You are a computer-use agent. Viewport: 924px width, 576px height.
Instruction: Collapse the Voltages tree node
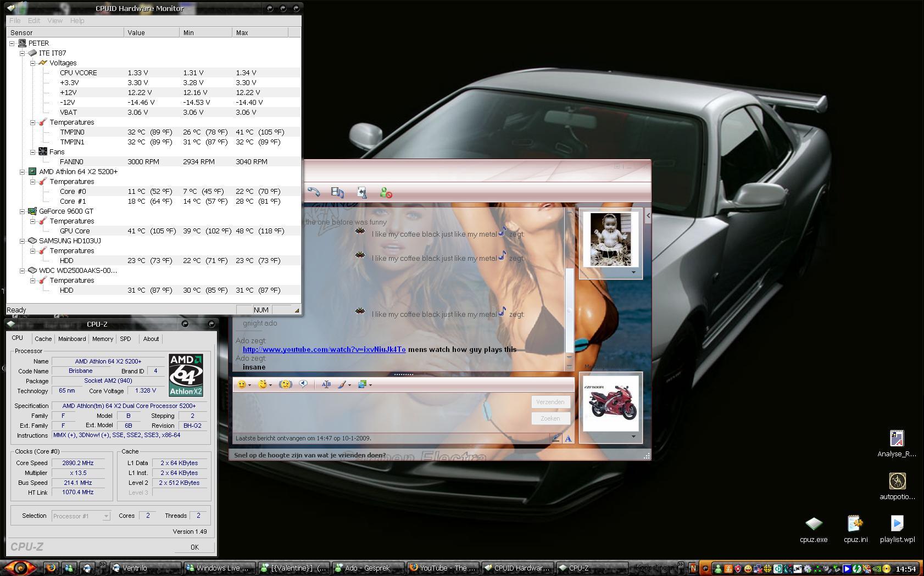point(32,63)
